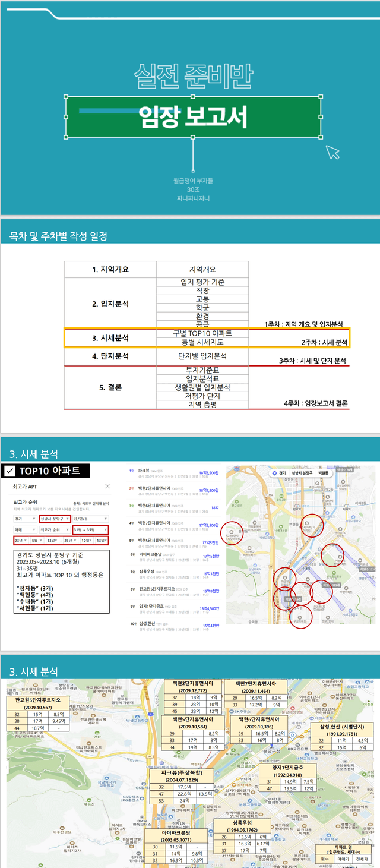Open the 최고가 순위 sort dropdown
This screenshot has height=868, width=380.
(55, 529)
